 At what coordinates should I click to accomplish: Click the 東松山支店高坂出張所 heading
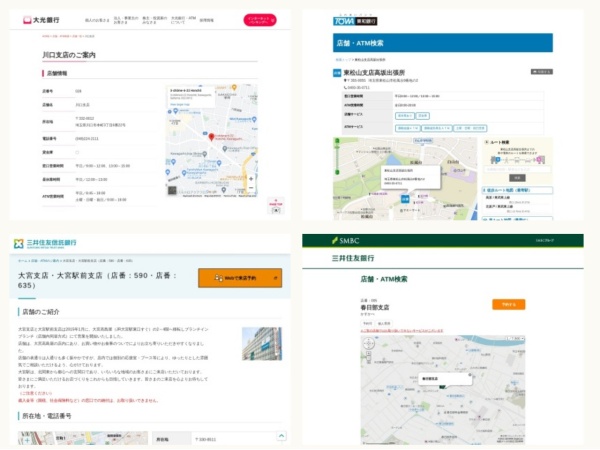pyautogui.click(x=374, y=73)
